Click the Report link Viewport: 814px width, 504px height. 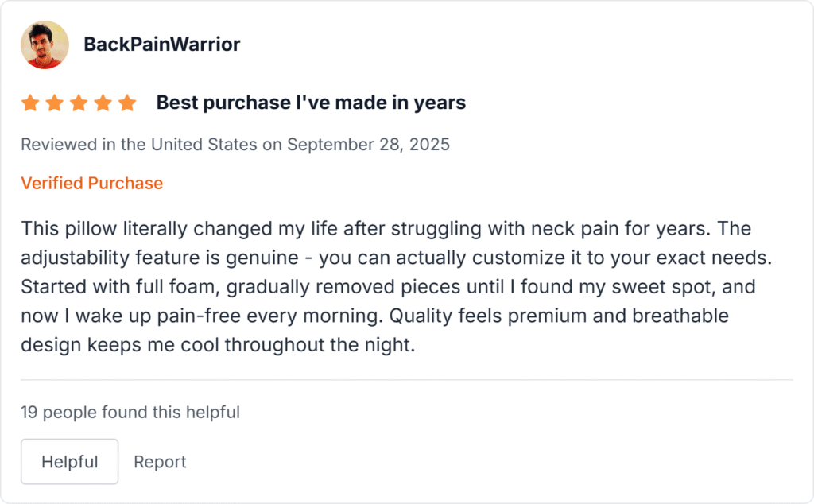point(160,461)
